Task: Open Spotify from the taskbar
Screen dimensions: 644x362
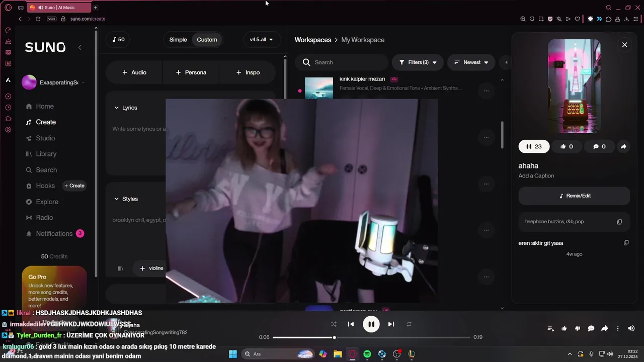Action: [x=367, y=354]
